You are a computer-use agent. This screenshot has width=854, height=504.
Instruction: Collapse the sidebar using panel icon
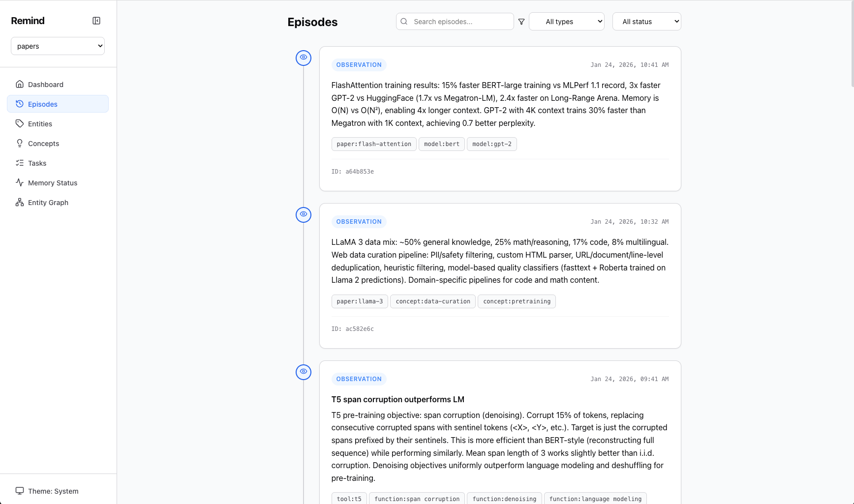coord(96,21)
